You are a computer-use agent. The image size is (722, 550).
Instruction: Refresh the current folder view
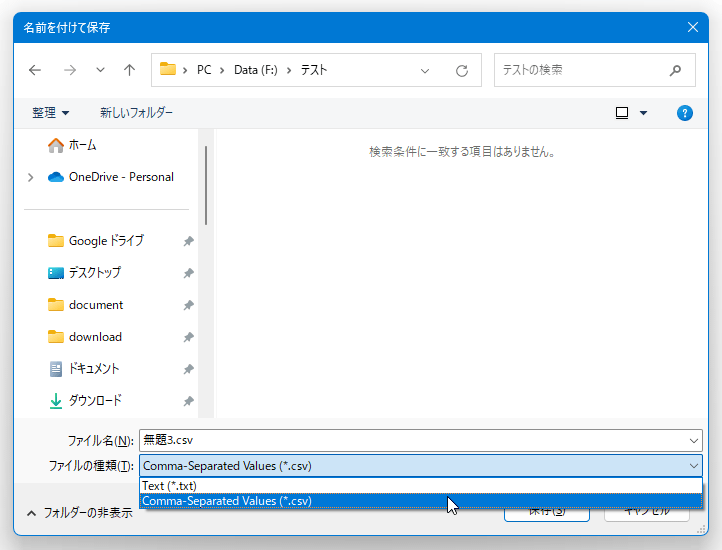coord(461,71)
